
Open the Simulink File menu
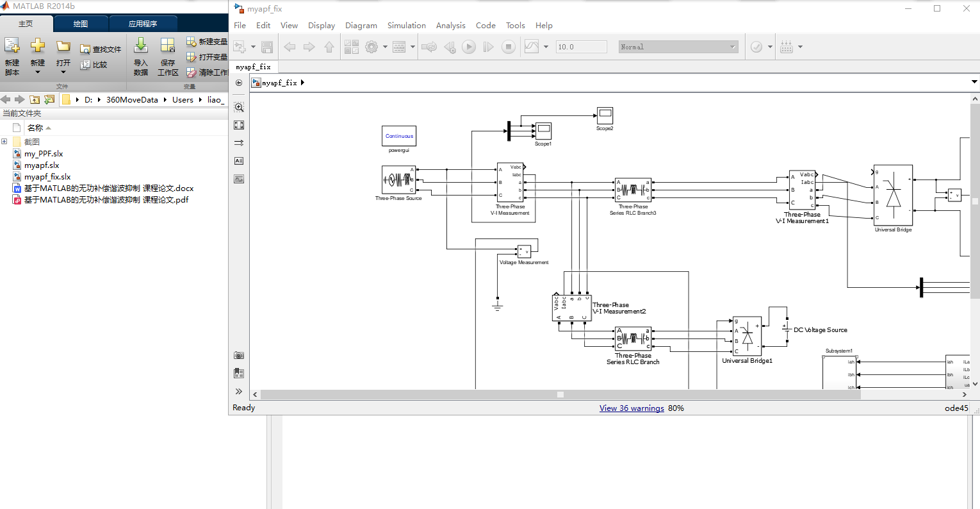(240, 26)
